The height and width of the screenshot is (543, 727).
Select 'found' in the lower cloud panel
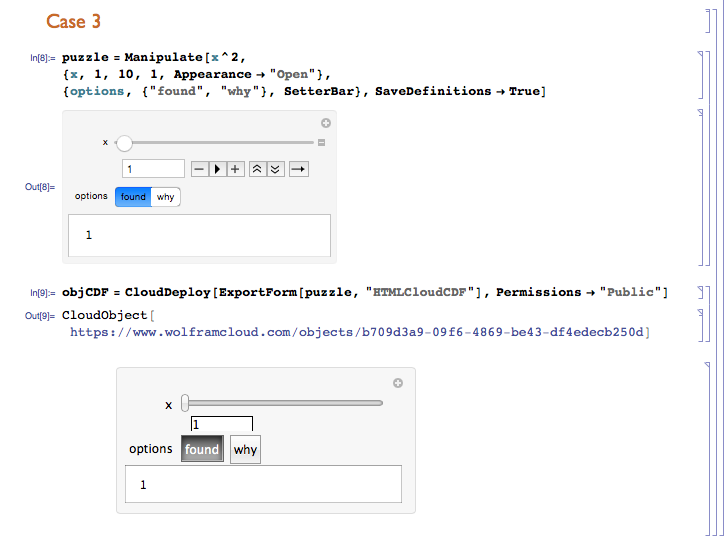[x=202, y=449]
